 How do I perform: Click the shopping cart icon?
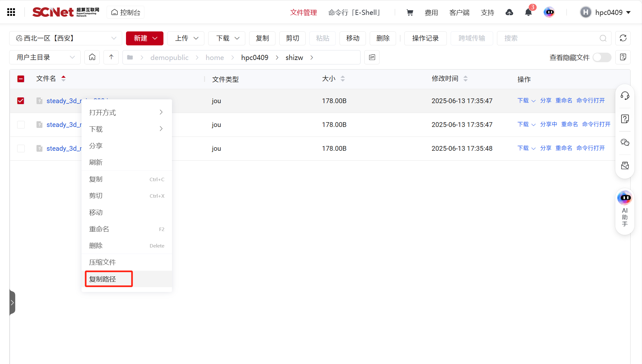click(x=410, y=12)
